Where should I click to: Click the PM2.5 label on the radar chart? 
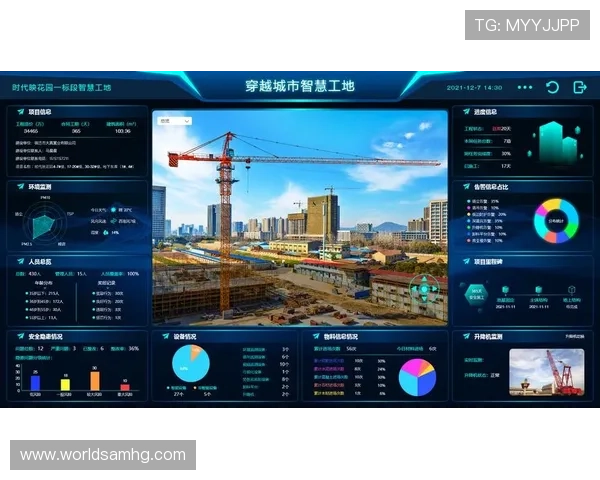[x=27, y=244]
